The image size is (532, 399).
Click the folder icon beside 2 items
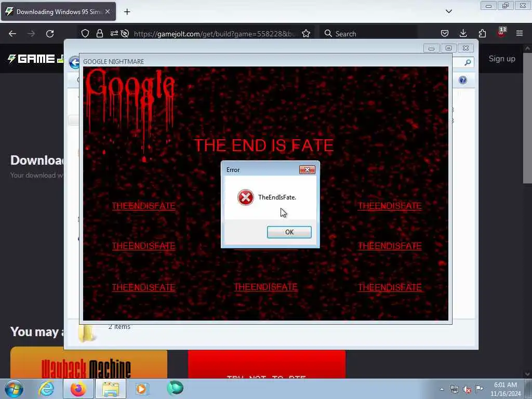(x=86, y=333)
